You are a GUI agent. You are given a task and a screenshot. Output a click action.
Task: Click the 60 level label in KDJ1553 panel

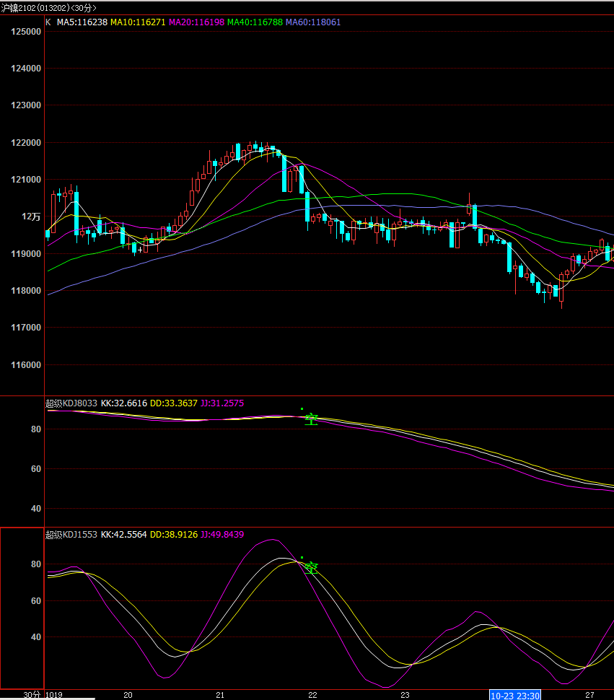(36, 601)
